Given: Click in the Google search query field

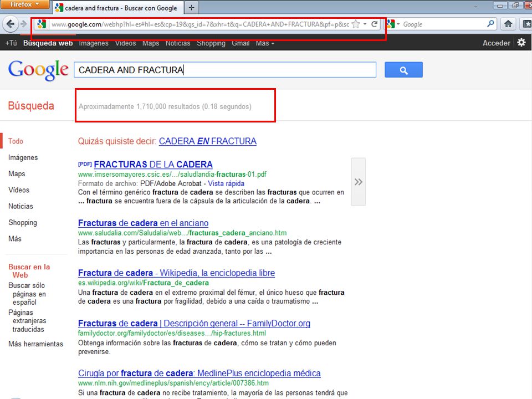Looking at the screenshot, I should [x=225, y=70].
